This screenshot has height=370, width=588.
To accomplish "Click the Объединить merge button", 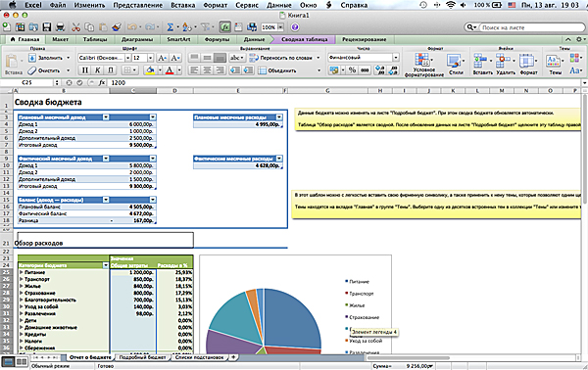I will pyautogui.click(x=278, y=70).
